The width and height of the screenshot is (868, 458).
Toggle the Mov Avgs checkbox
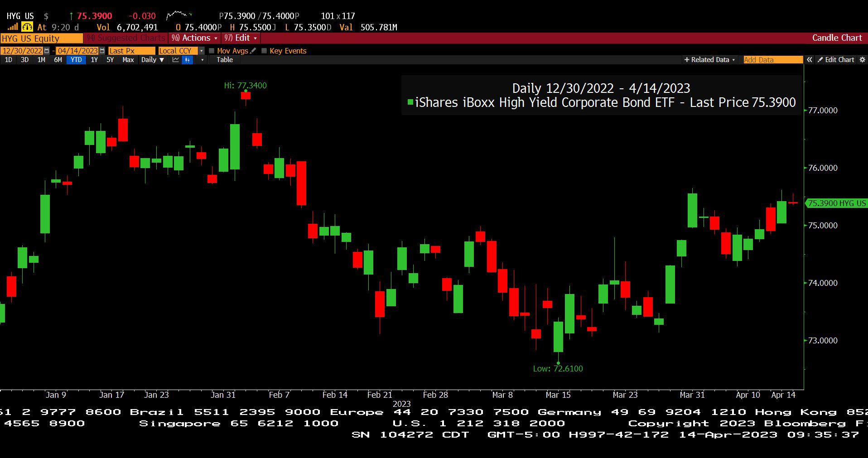pos(212,51)
